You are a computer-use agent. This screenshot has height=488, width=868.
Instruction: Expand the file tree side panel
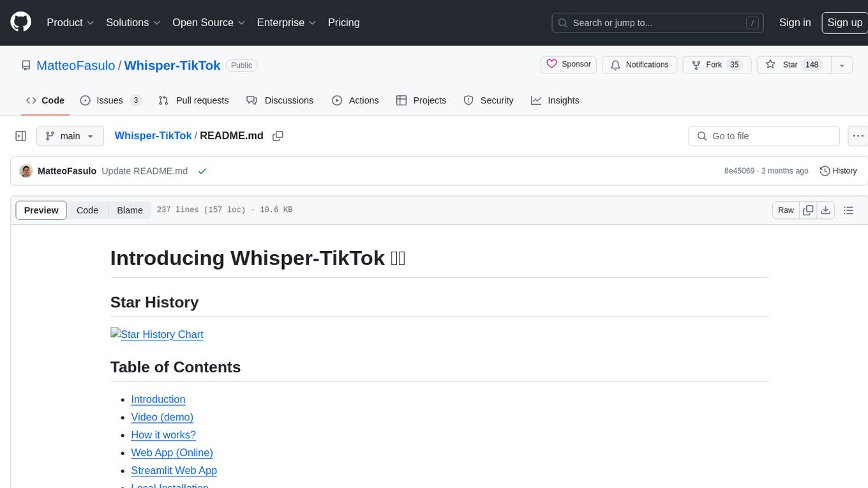tap(21, 136)
